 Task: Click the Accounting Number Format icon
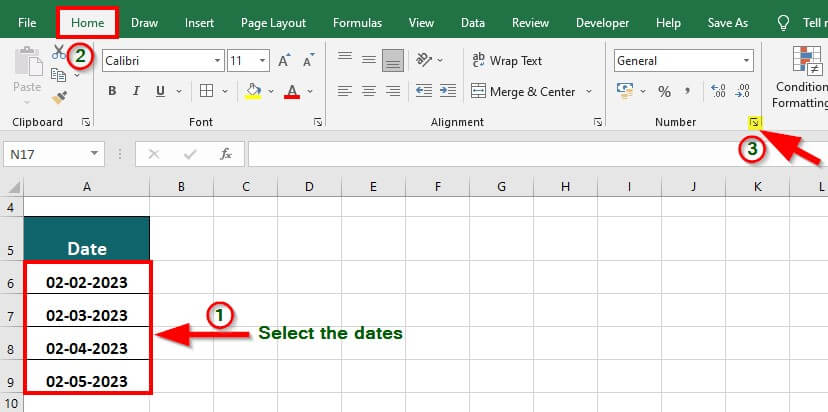[x=625, y=91]
